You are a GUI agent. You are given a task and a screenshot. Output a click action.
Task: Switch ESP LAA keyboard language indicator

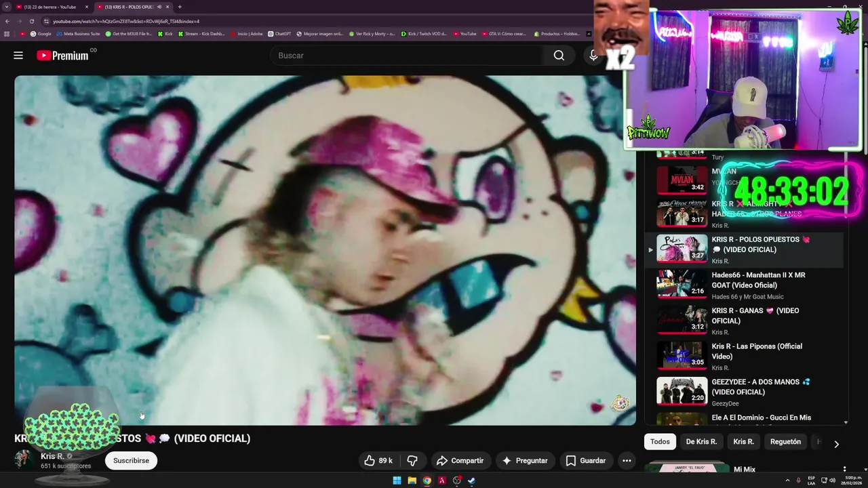811,481
